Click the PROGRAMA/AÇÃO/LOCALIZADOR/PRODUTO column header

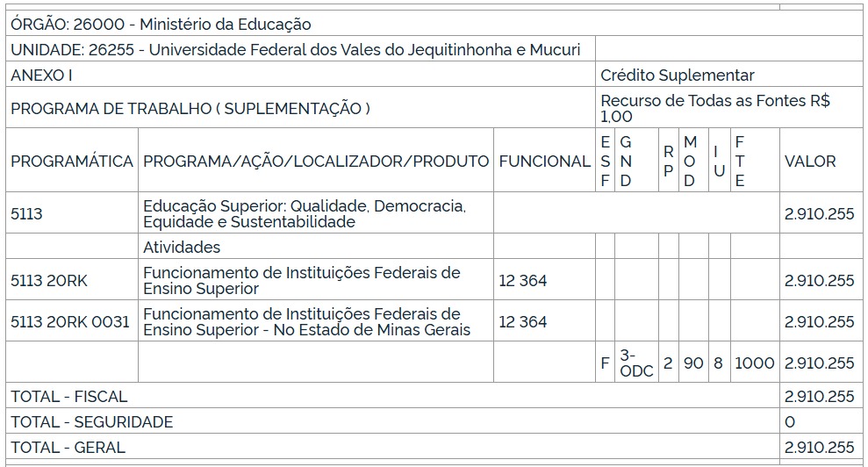click(x=316, y=162)
